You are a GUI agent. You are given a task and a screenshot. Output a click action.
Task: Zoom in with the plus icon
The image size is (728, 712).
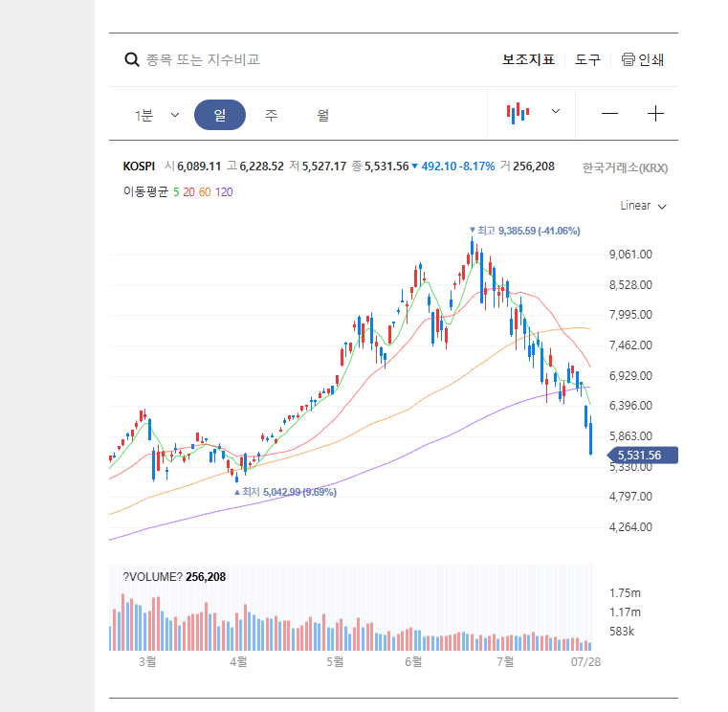(x=655, y=113)
